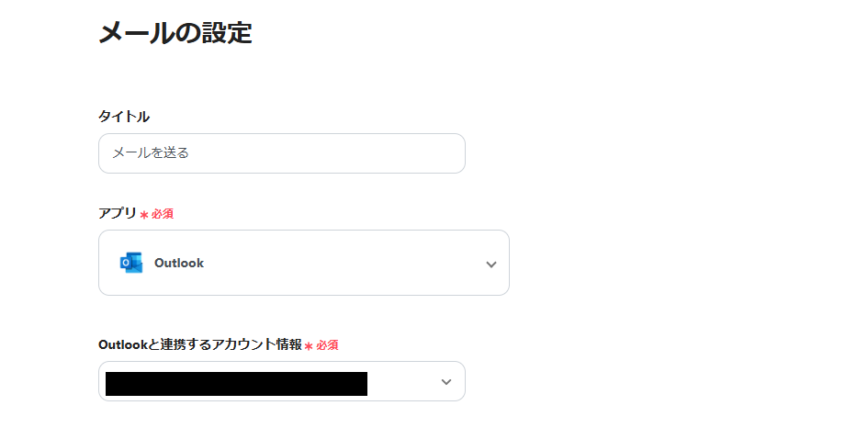
Task: Click empty right end of タイトル field
Action: tap(432, 153)
